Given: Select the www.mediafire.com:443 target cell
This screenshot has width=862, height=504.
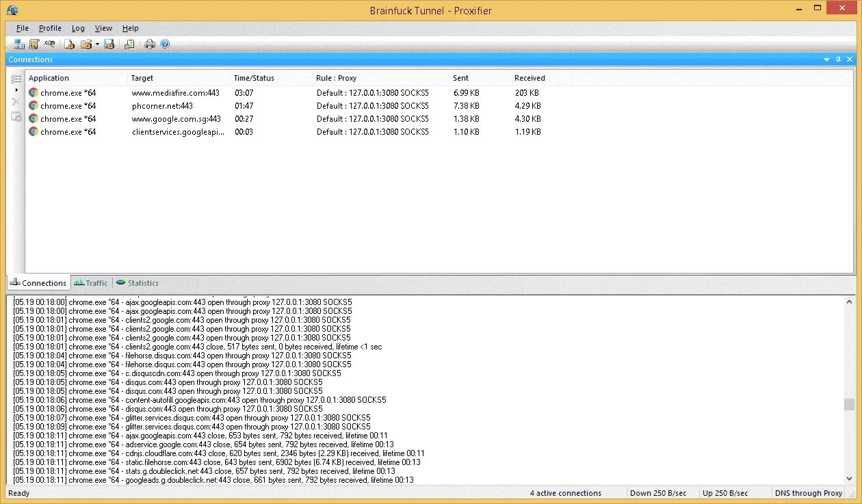Looking at the screenshot, I should [176, 92].
